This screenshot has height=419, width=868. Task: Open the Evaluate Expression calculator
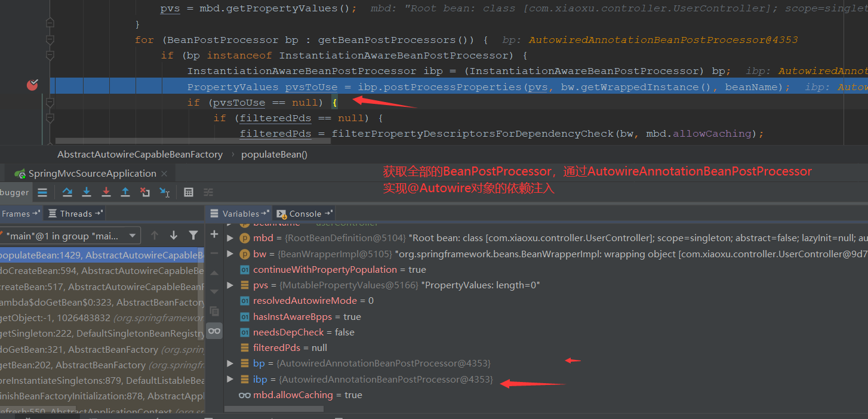click(x=189, y=192)
